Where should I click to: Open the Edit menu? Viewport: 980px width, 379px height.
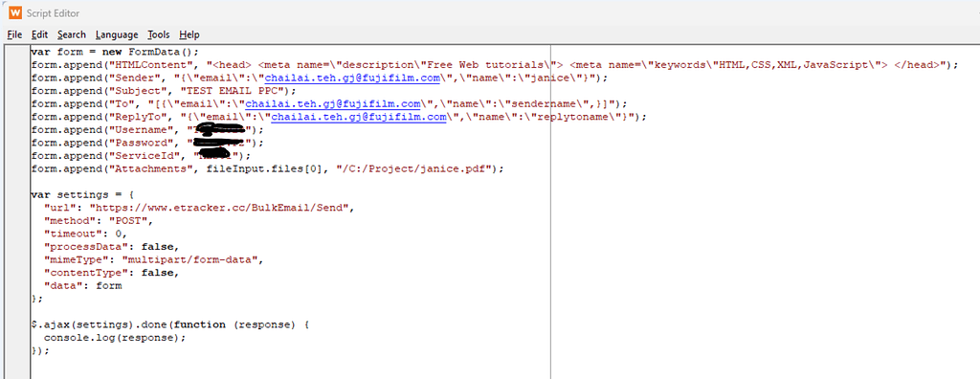pos(40,34)
